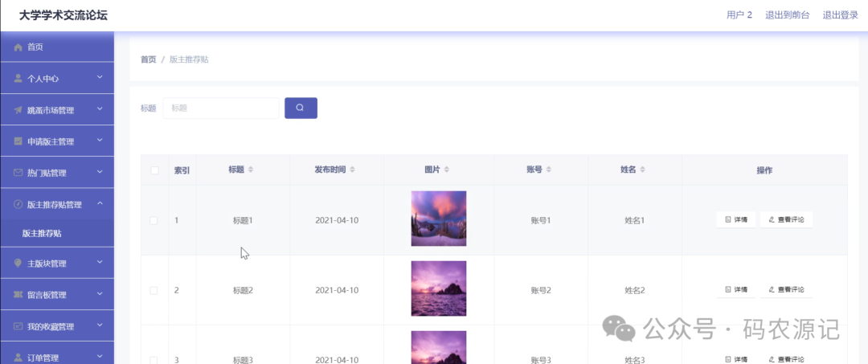
Task: Click the 姓名2 cell
Action: [635, 290]
